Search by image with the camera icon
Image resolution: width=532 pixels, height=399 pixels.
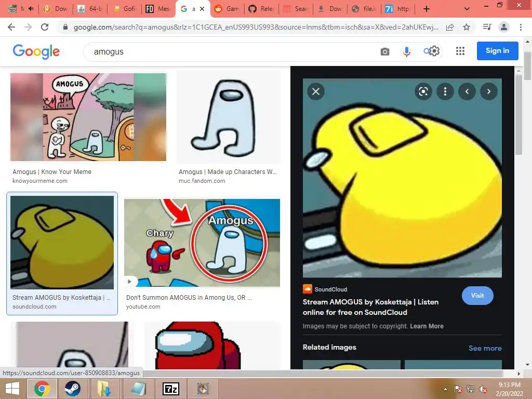click(x=385, y=51)
